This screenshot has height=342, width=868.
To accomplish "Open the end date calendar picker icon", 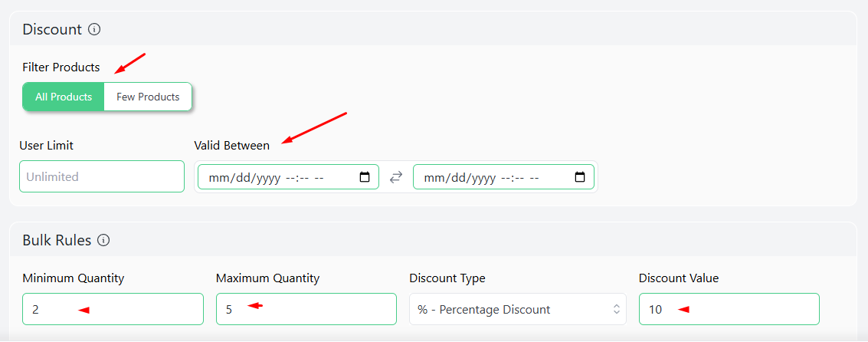I will pos(580,177).
